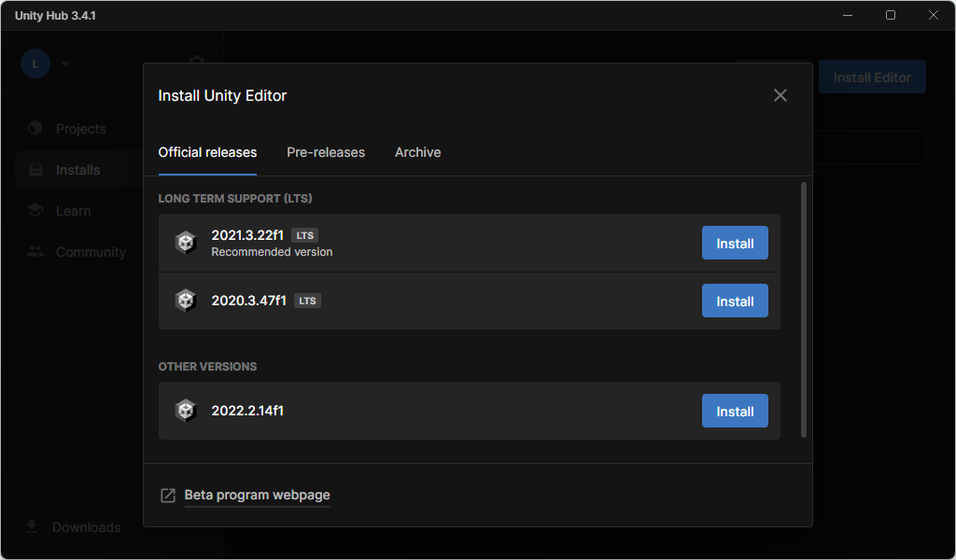The image size is (956, 560).
Task: Click the version list scrollbar
Action: click(804, 310)
